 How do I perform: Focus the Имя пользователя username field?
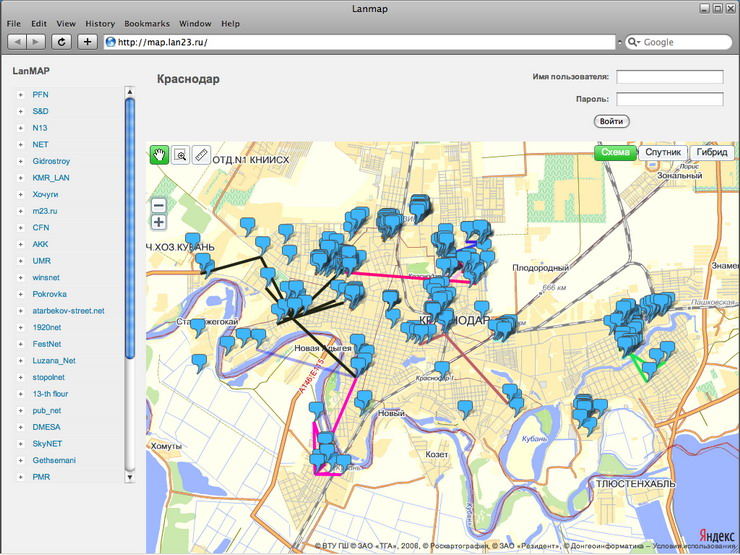tap(669, 77)
